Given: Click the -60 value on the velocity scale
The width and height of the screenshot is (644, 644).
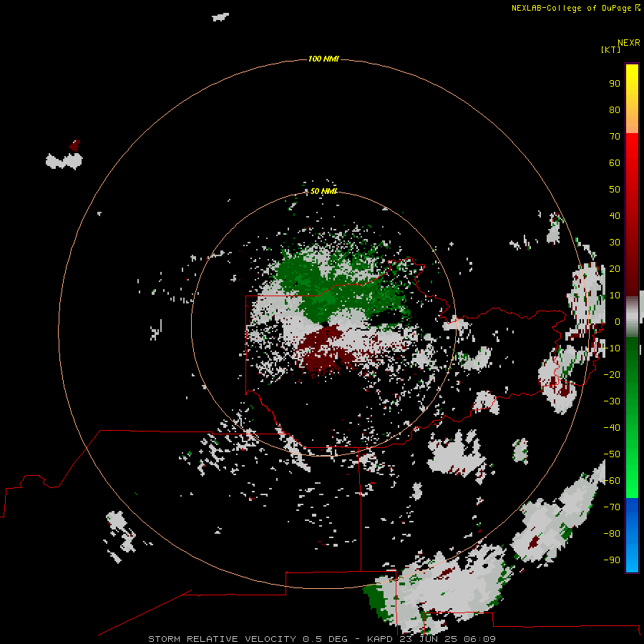Looking at the screenshot, I should (x=612, y=481).
